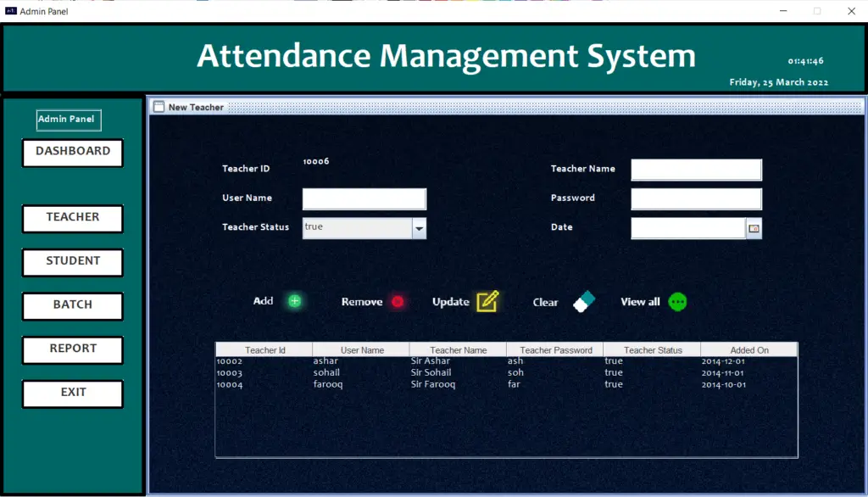868x497 pixels.
Task: Select the TEACHER sidebar button
Action: pos(72,218)
